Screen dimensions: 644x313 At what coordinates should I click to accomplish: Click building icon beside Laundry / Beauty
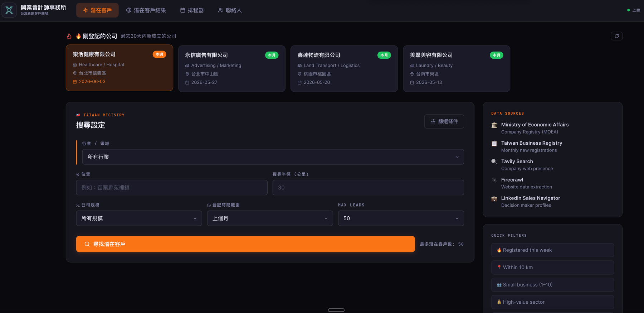pos(412,66)
